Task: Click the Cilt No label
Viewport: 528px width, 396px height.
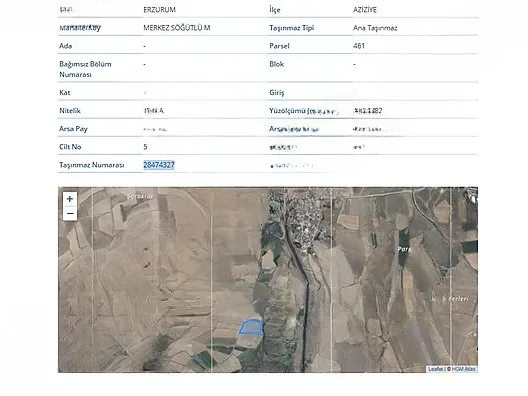Action: coord(70,147)
